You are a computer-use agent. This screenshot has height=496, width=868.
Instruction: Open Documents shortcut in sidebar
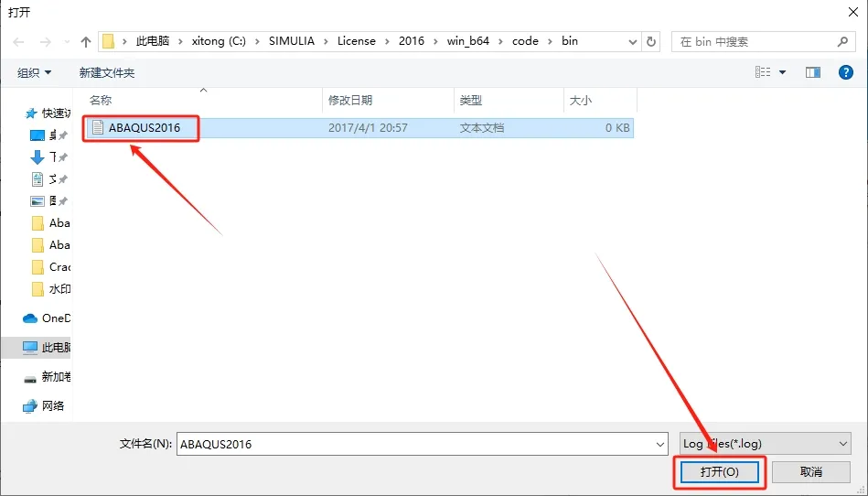(x=48, y=178)
